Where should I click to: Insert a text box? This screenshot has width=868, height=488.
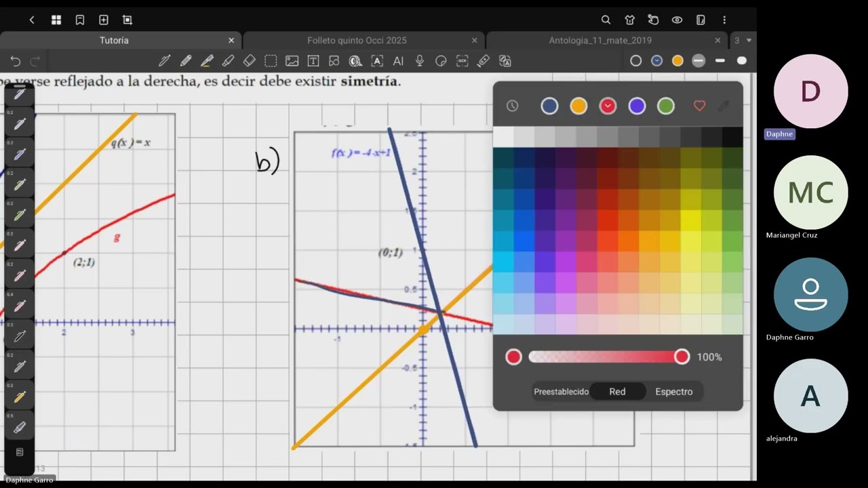(x=313, y=61)
